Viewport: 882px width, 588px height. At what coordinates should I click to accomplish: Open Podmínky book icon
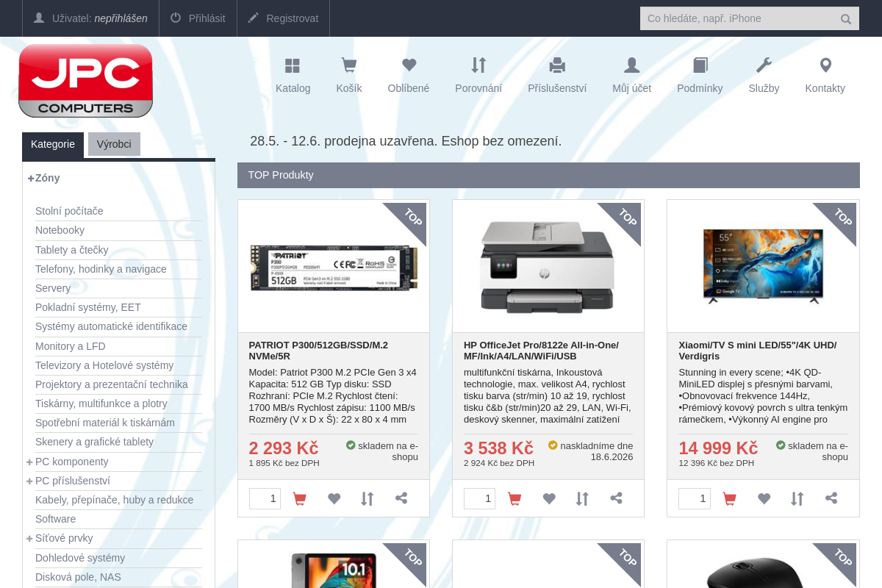(700, 65)
